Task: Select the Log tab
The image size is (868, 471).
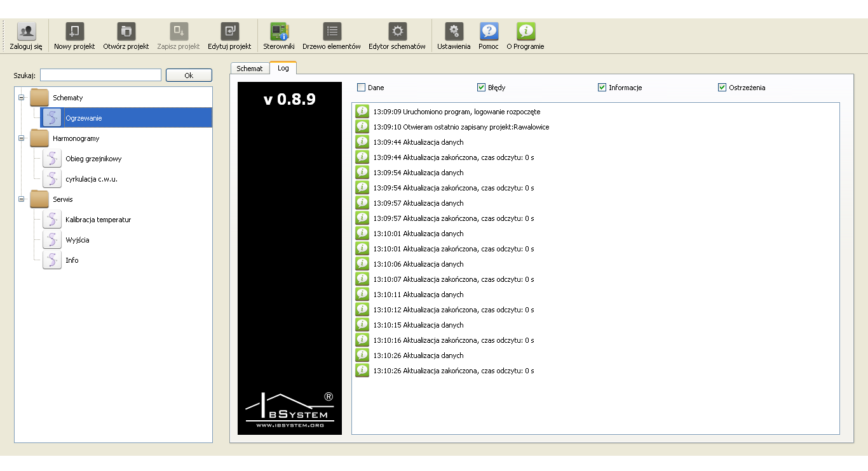Action: (283, 68)
